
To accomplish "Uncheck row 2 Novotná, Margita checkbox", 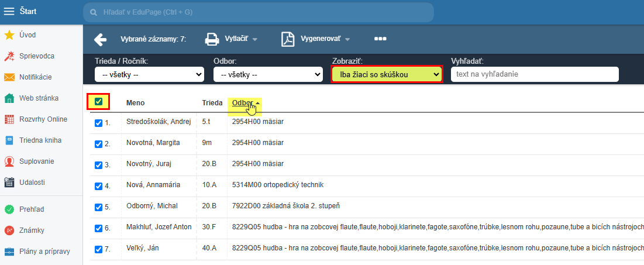I will coord(99,144).
